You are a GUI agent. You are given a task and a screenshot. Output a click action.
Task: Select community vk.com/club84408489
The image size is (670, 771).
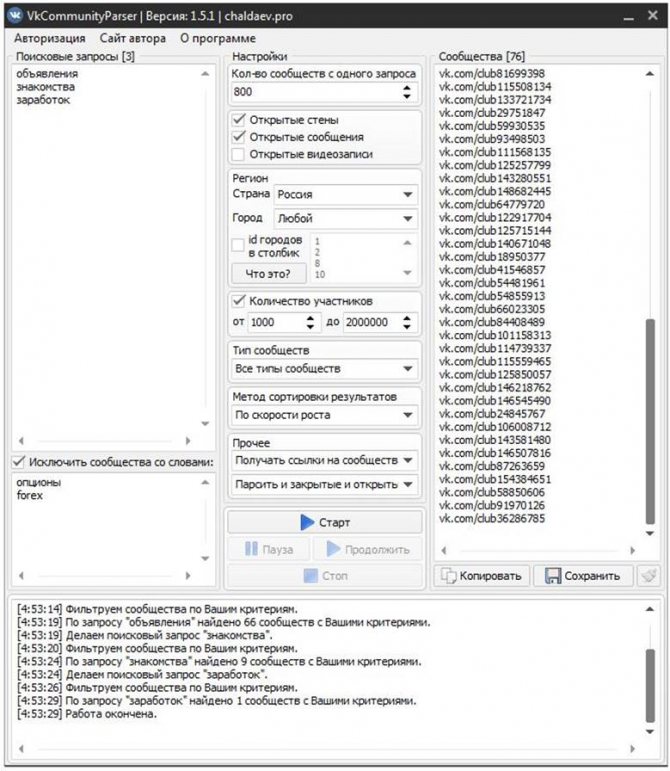click(492, 322)
